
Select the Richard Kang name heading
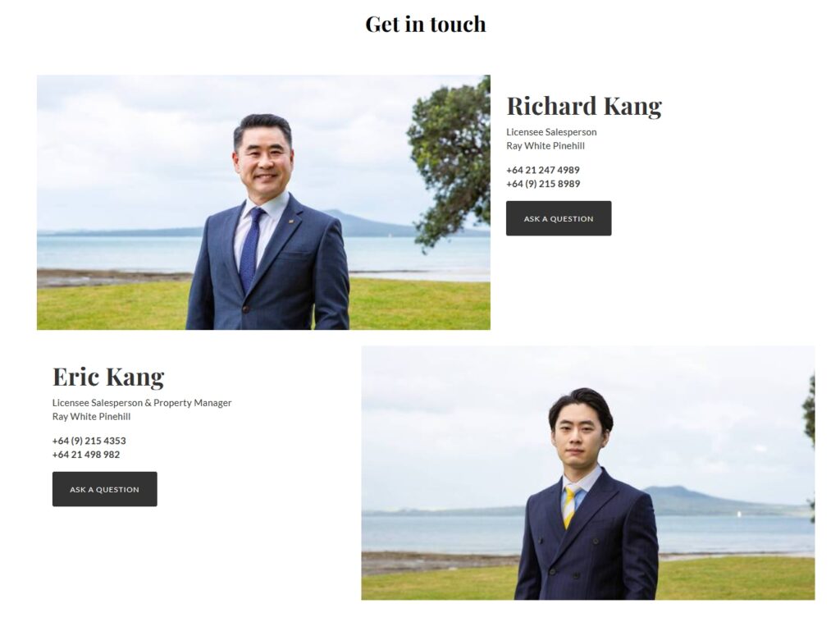584,106
